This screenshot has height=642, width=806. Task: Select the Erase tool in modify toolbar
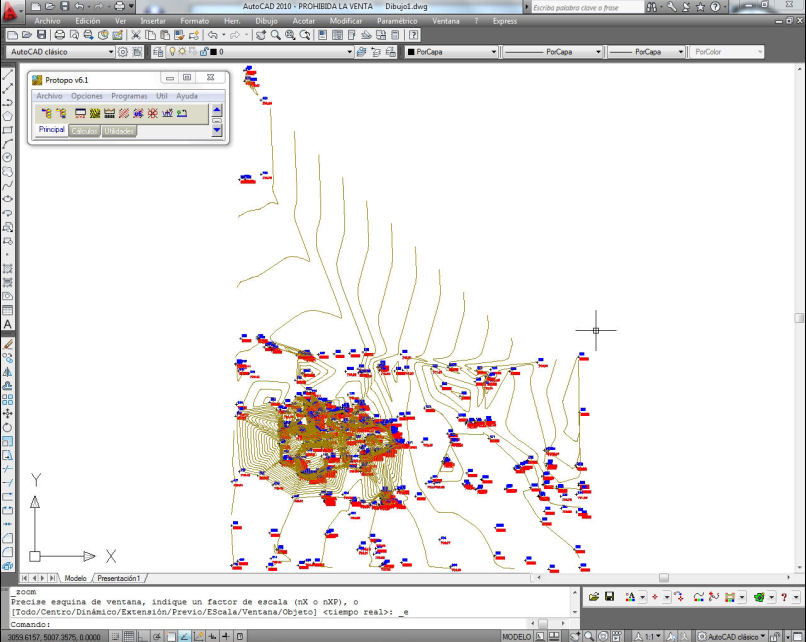point(8,344)
